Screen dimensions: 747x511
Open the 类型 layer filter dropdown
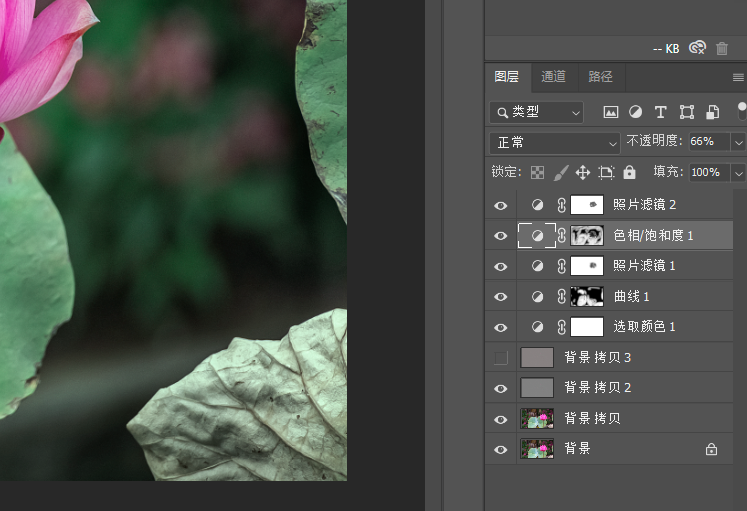536,112
